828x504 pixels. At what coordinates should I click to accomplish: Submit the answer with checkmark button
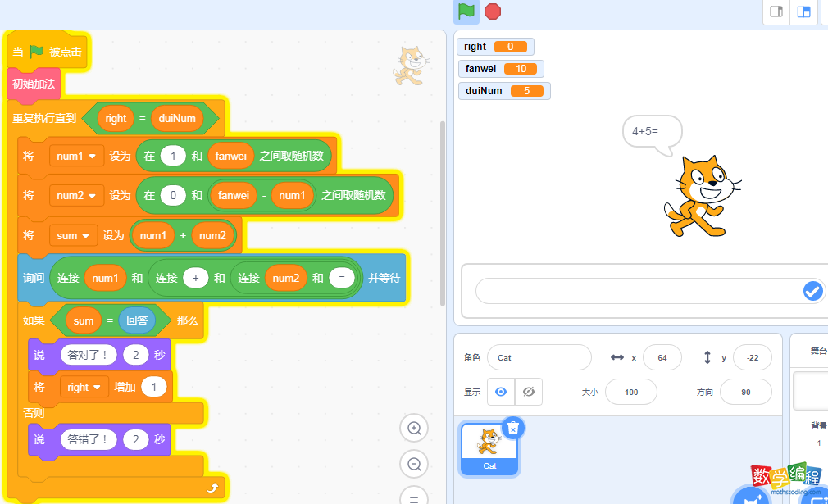click(812, 291)
